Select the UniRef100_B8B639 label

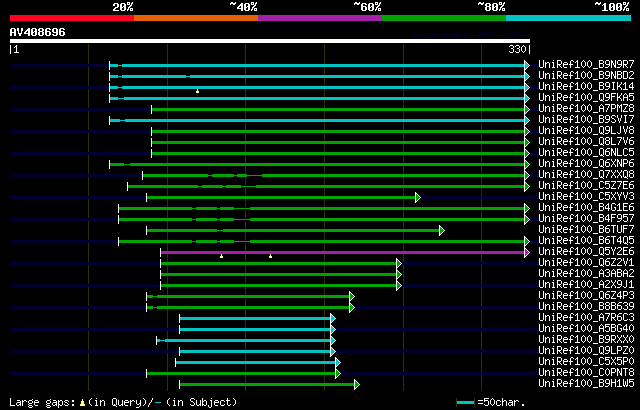586,307
